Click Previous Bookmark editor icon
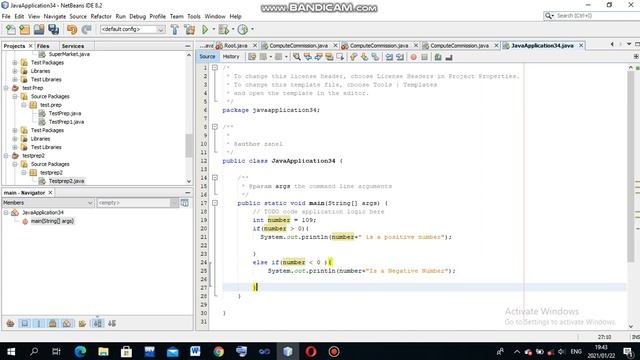The height and width of the screenshot is (360, 640). point(353,57)
